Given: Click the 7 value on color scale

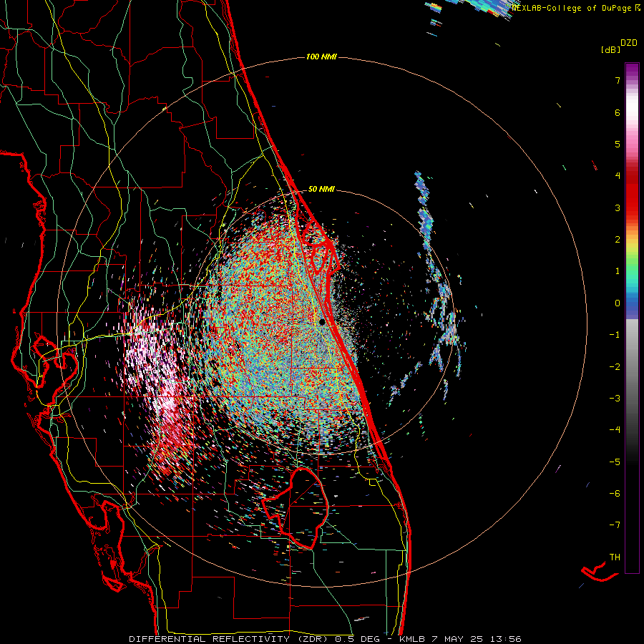Looking at the screenshot, I should [618, 80].
